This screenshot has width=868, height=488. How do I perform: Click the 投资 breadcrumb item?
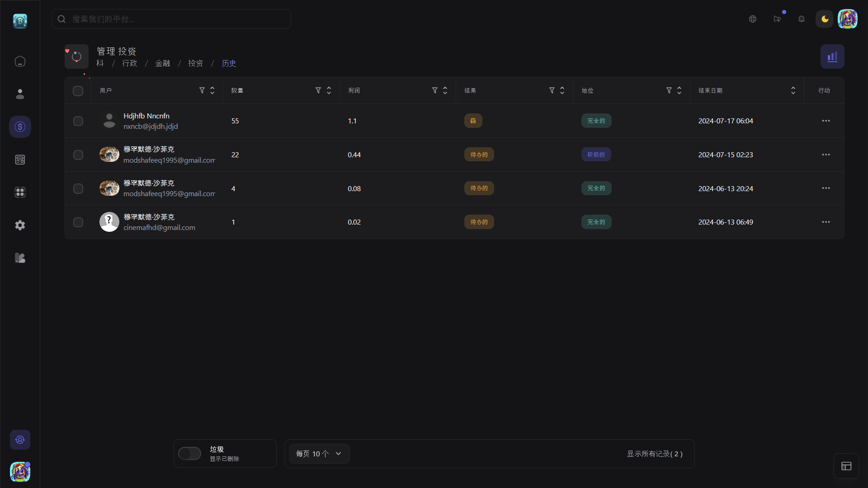click(195, 63)
